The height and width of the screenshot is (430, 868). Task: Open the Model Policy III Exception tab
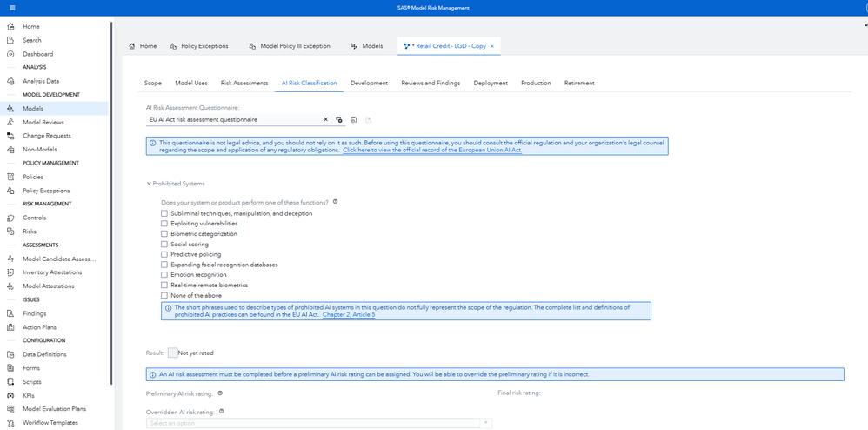click(290, 46)
